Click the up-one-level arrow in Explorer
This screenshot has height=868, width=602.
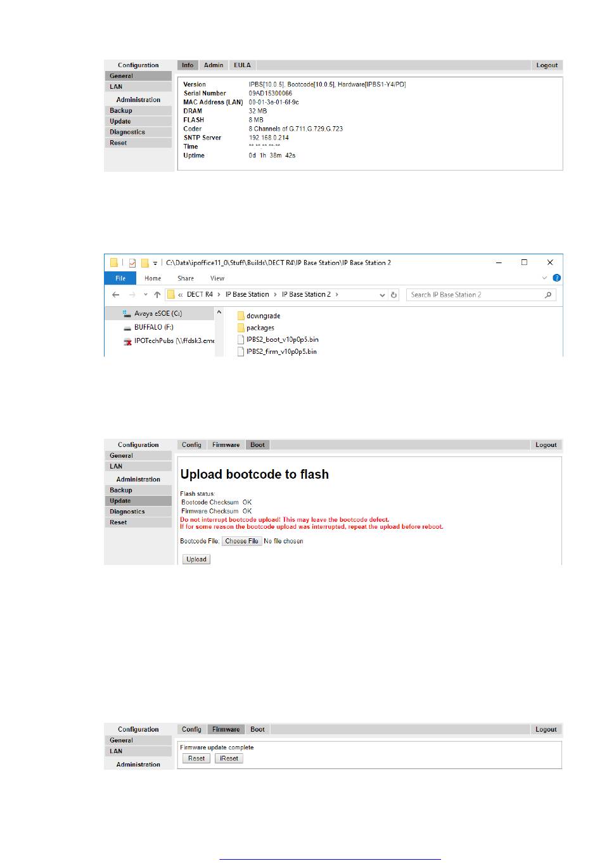tap(157, 295)
